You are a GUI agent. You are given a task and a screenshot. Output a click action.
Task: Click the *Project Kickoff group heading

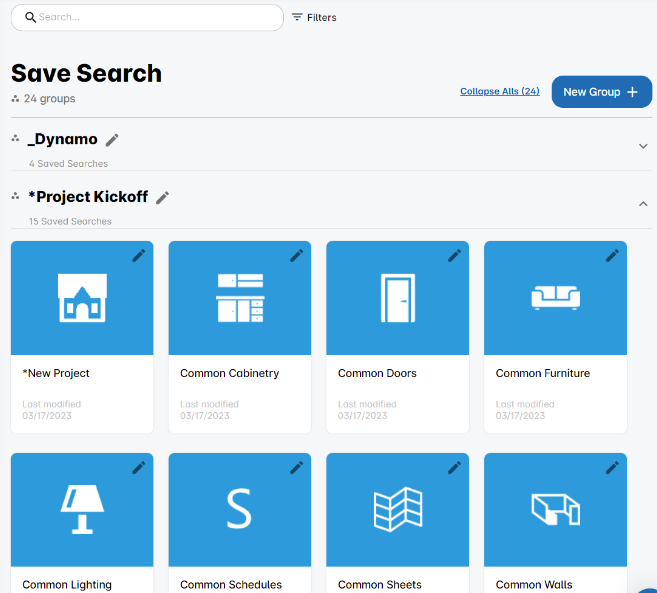click(88, 197)
